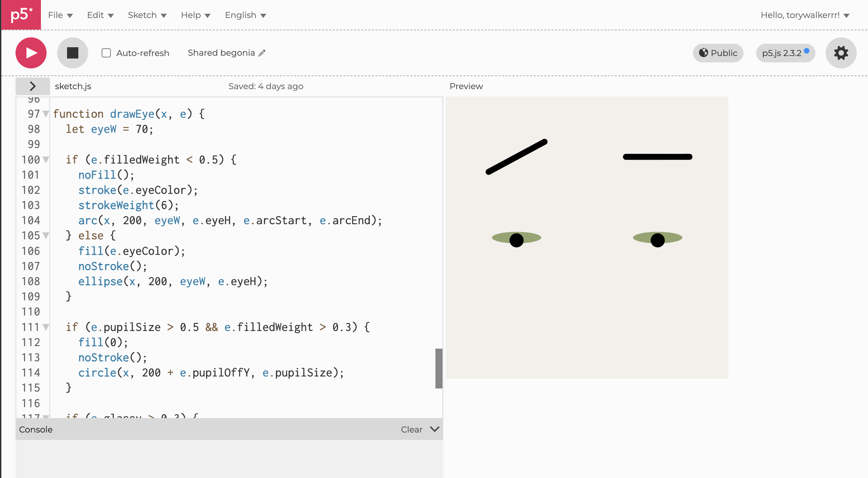Click the p5.js 2.3.2 version button
The width and height of the screenshot is (868, 478).
[785, 53]
